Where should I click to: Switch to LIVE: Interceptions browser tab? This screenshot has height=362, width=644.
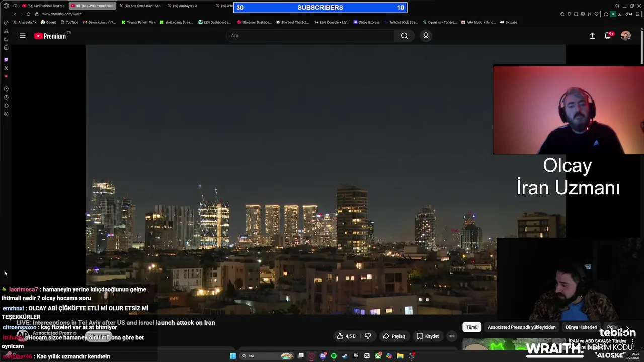(93, 6)
